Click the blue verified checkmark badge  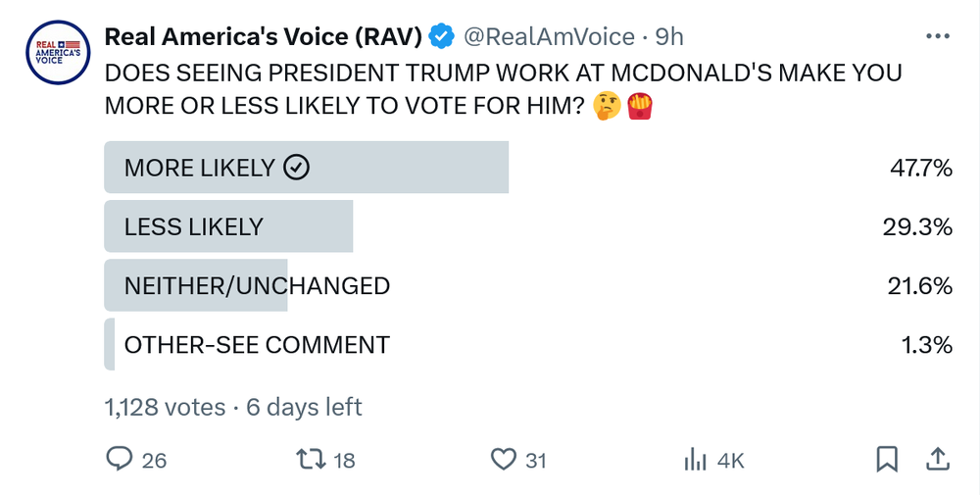pyautogui.click(x=442, y=37)
